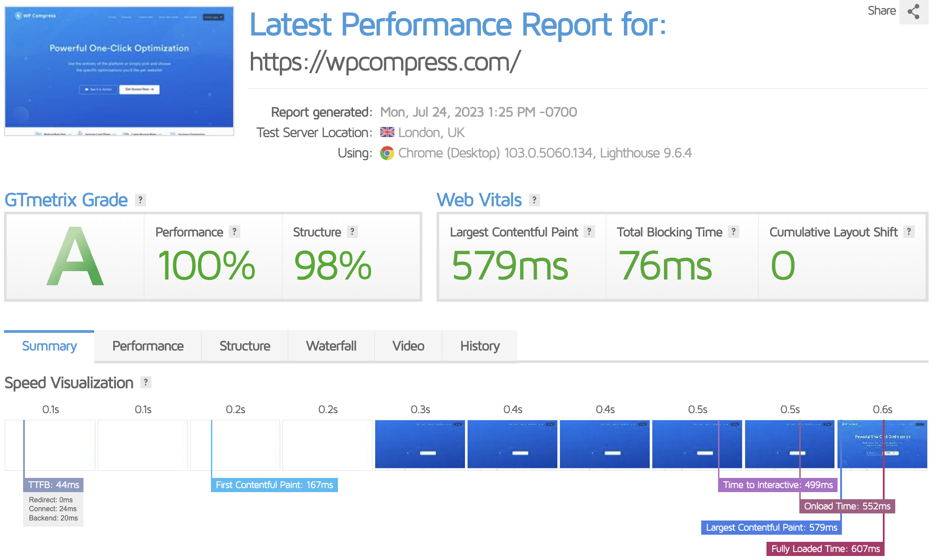Open help icon next to GTmetrix Grade
The height and width of the screenshot is (560, 937).
pyautogui.click(x=140, y=200)
